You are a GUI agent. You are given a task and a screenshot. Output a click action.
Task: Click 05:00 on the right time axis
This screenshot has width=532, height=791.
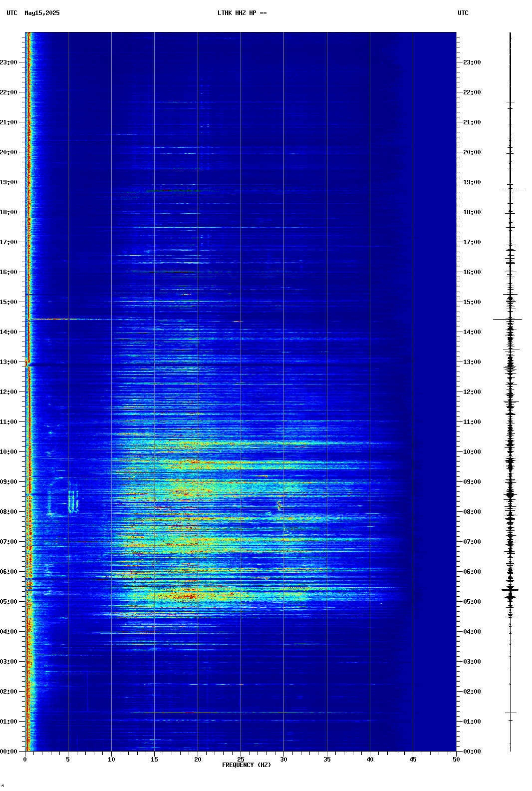coord(472,602)
